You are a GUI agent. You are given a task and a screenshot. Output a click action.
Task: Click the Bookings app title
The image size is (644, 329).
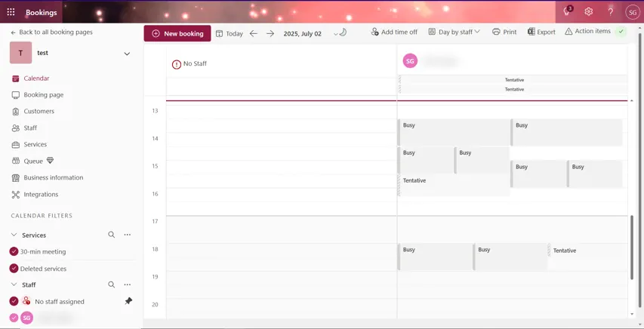[x=41, y=12]
